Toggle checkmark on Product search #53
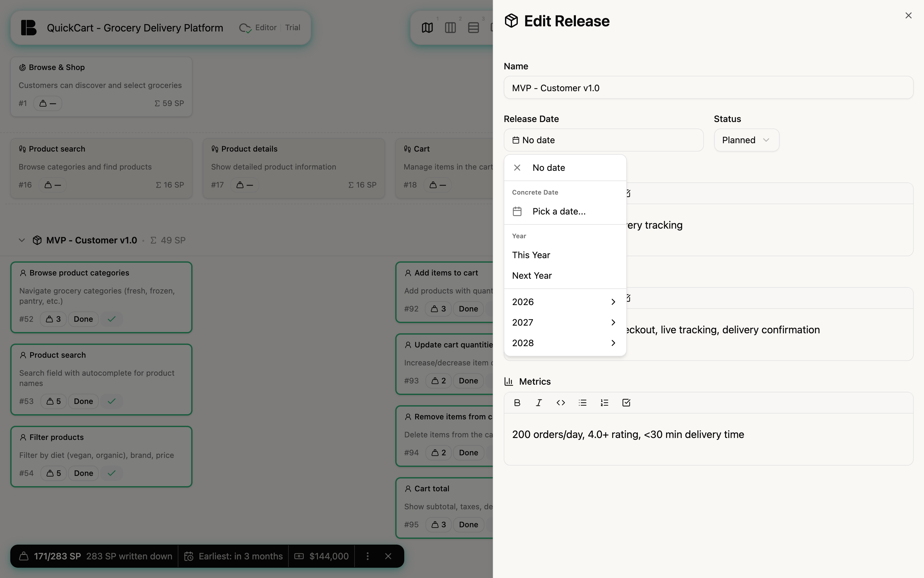The height and width of the screenshot is (578, 924). pyautogui.click(x=112, y=401)
